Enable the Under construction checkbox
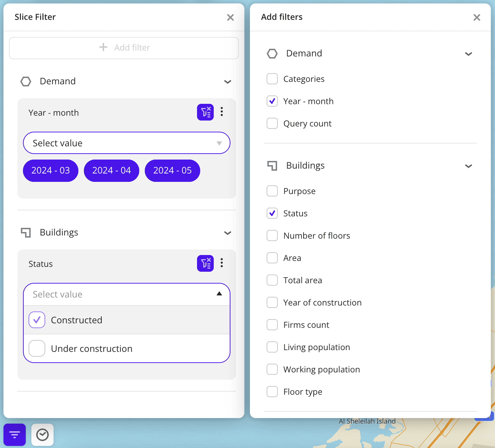 tap(37, 348)
